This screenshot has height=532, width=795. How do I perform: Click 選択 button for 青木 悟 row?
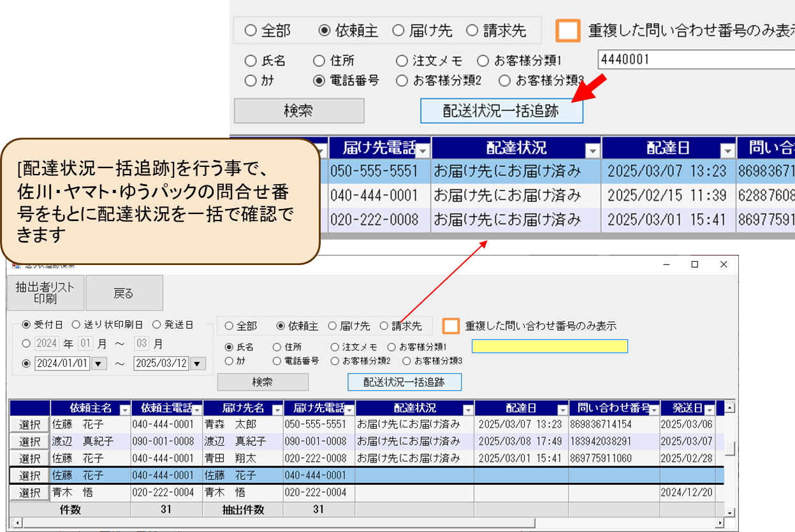pos(29,493)
